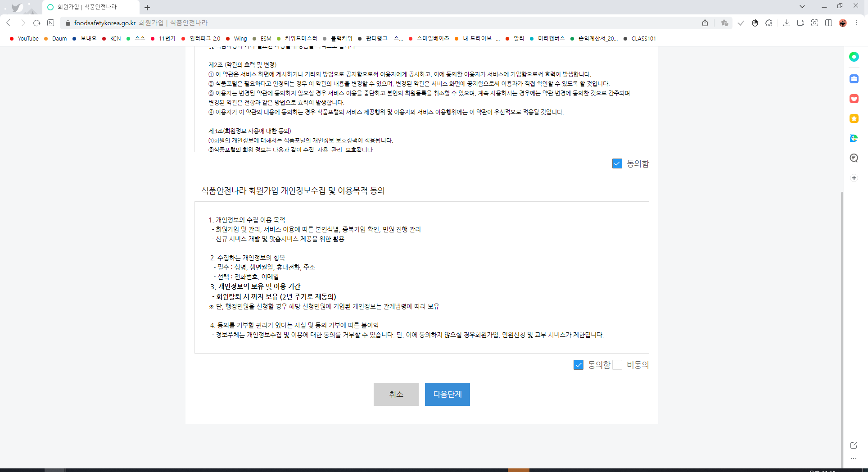Click the 다음단계 next step button
The height and width of the screenshot is (472, 868).
pyautogui.click(x=448, y=395)
